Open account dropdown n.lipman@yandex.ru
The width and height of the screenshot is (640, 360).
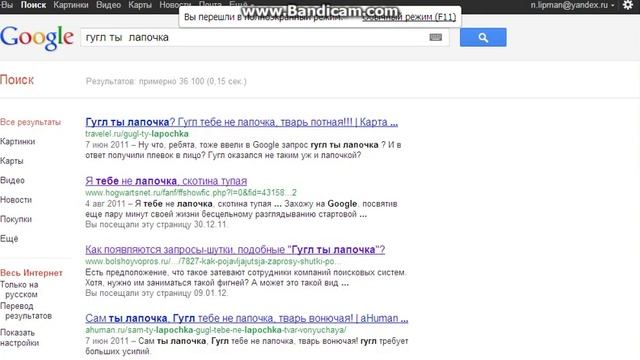(x=572, y=5)
